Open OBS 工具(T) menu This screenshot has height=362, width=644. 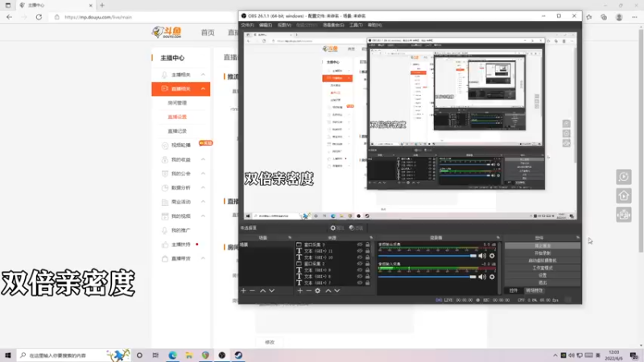[x=356, y=25]
